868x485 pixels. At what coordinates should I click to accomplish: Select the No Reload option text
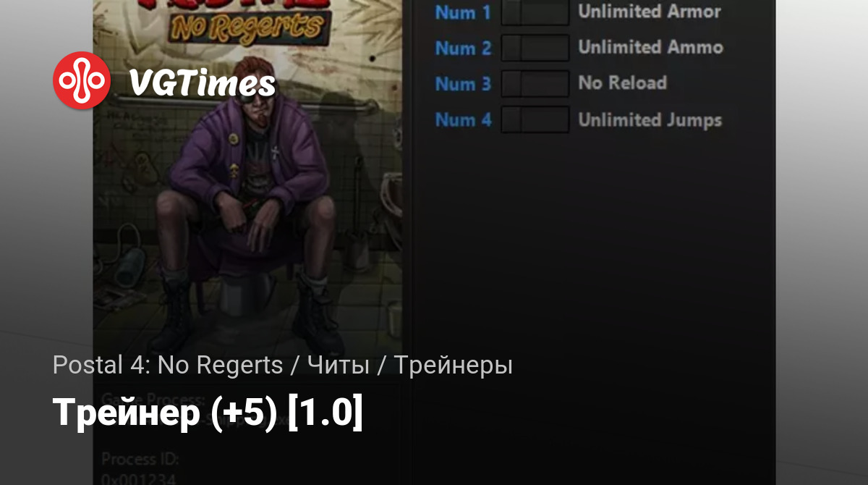[x=622, y=83]
